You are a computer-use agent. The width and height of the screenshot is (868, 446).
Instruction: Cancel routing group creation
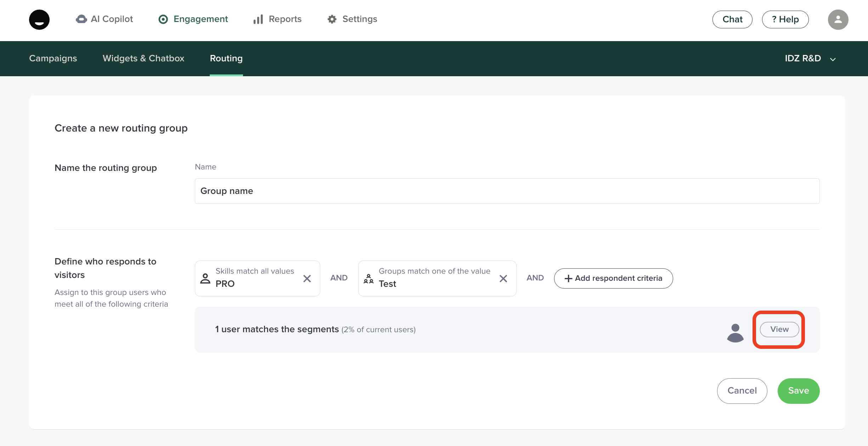tap(742, 391)
